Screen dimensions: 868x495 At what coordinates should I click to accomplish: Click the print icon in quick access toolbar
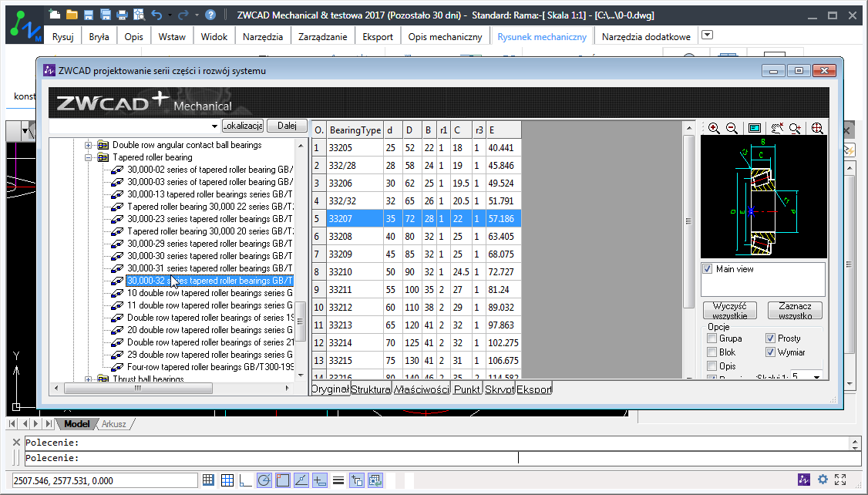(x=122, y=15)
